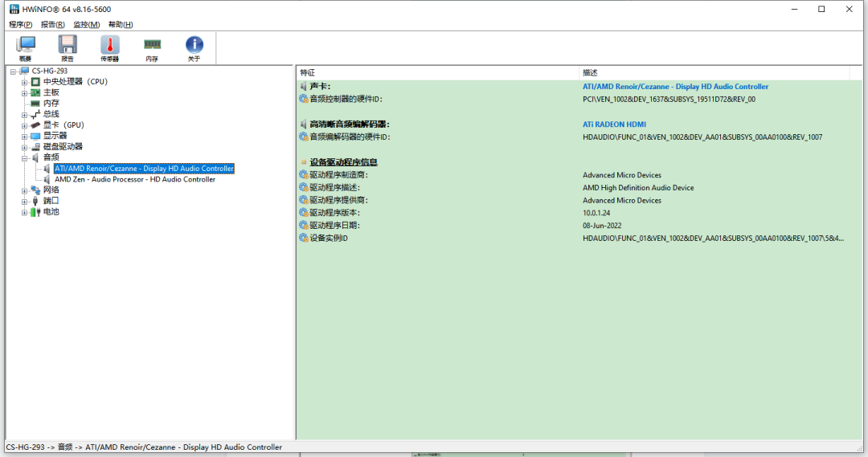The height and width of the screenshot is (457, 868).
Task: Click the HWiNFO app icon in title bar
Action: [x=14, y=9]
